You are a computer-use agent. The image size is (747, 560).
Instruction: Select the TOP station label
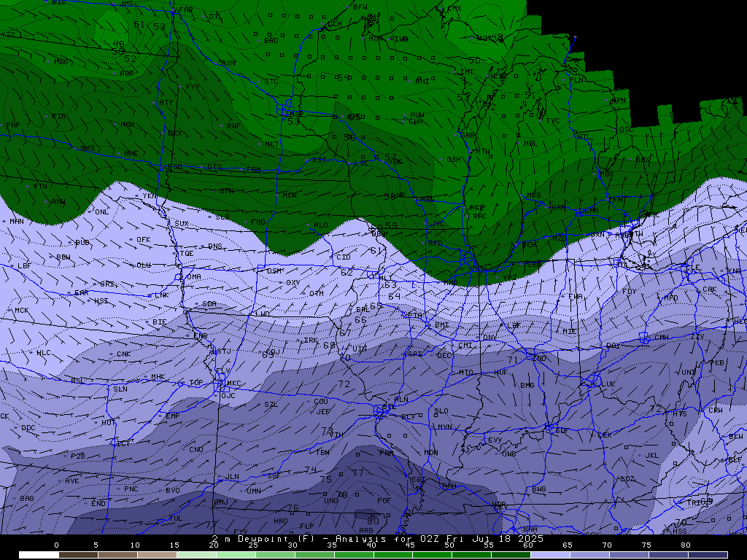click(x=196, y=382)
